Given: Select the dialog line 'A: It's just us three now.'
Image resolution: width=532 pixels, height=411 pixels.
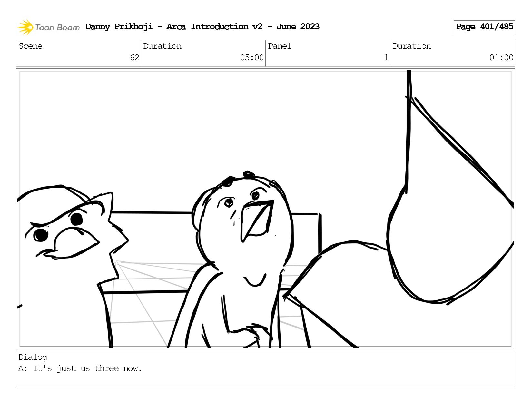Looking at the screenshot, I should click(x=80, y=368).
